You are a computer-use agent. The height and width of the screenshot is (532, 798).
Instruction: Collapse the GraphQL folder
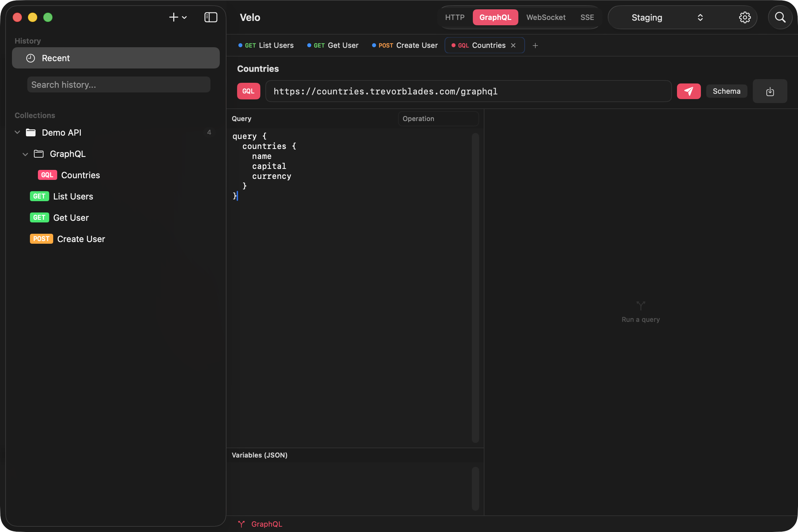(x=25, y=154)
